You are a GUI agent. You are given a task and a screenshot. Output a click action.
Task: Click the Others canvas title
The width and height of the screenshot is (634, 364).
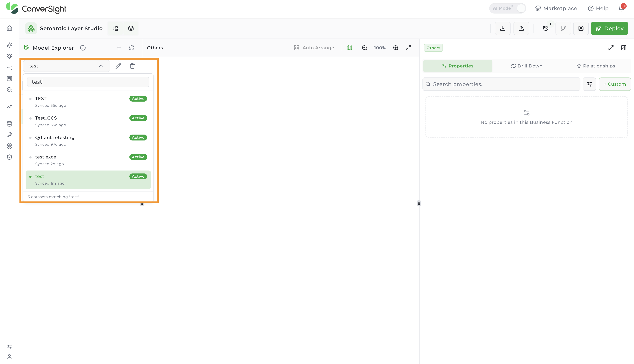(155, 48)
